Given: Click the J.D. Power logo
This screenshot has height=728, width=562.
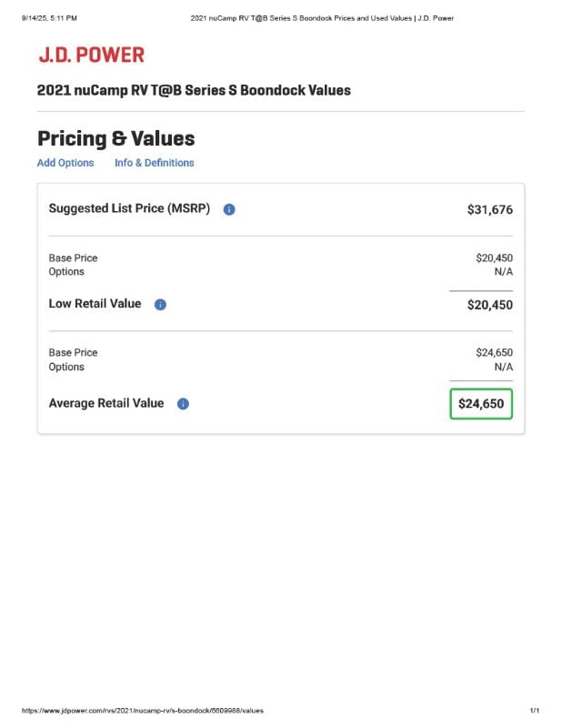Looking at the screenshot, I should pos(92,55).
